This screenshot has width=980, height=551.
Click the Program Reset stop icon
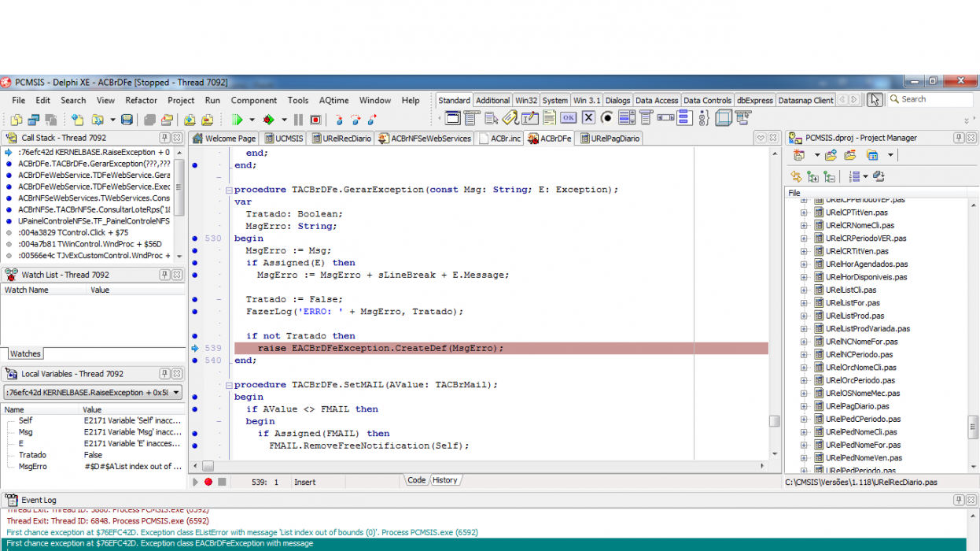tap(315, 120)
